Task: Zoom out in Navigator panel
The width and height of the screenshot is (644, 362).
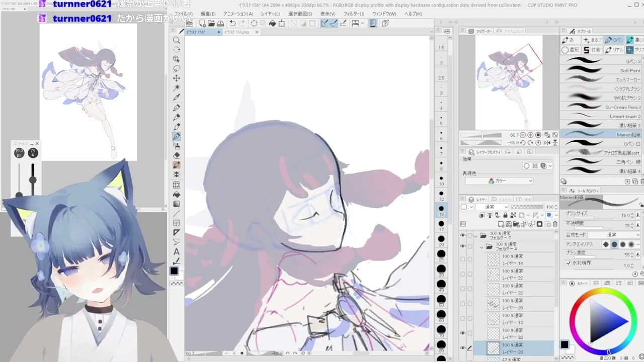Action: (523, 135)
